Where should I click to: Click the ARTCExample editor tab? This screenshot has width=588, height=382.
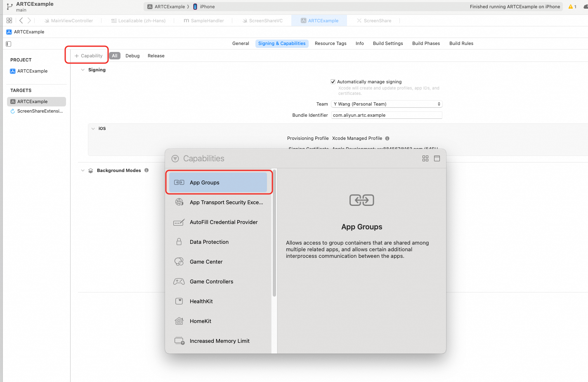pyautogui.click(x=319, y=21)
